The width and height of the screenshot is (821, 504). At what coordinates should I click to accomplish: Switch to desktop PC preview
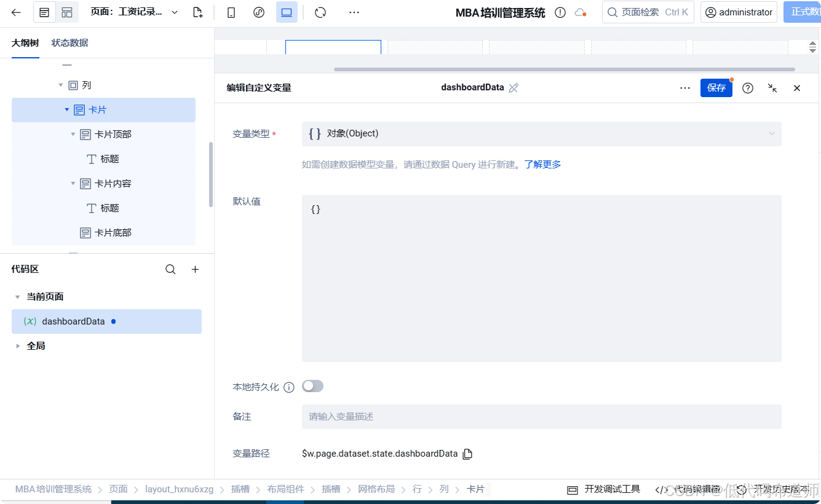[287, 12]
